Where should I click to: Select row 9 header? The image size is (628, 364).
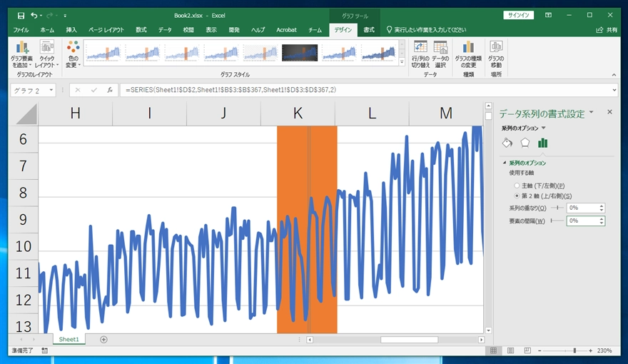point(24,219)
